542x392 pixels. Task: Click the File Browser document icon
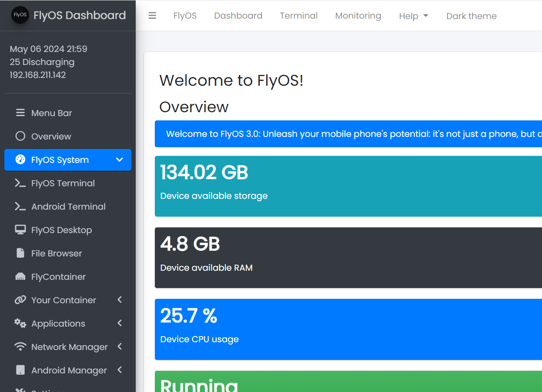20,253
